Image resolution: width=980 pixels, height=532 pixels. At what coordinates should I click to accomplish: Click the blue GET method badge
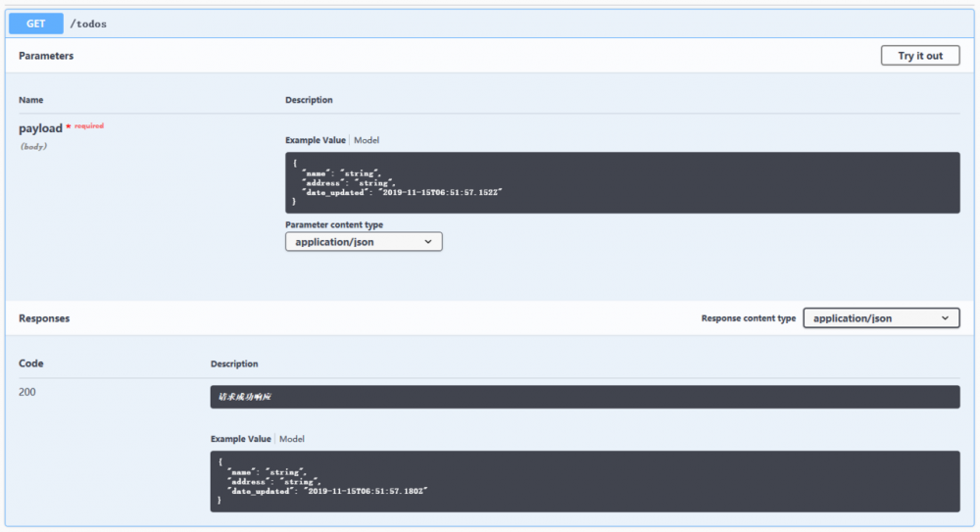(36, 24)
